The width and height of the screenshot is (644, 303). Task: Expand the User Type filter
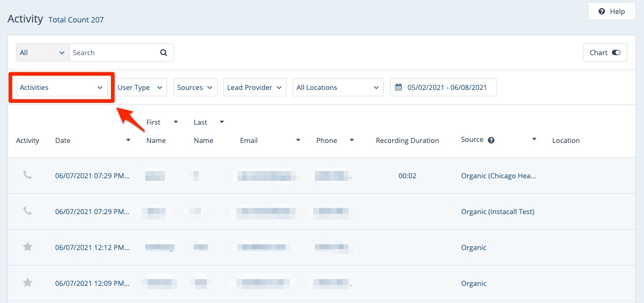coord(141,87)
